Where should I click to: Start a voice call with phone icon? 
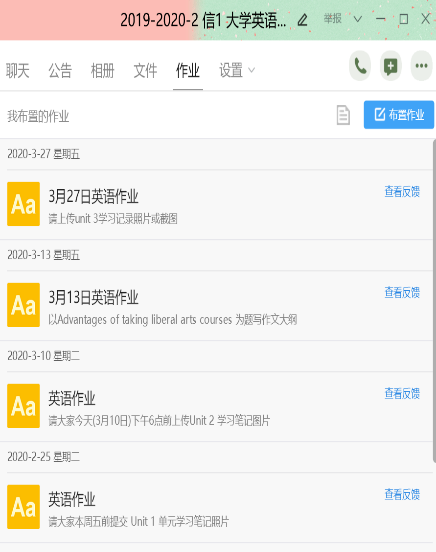click(x=360, y=66)
